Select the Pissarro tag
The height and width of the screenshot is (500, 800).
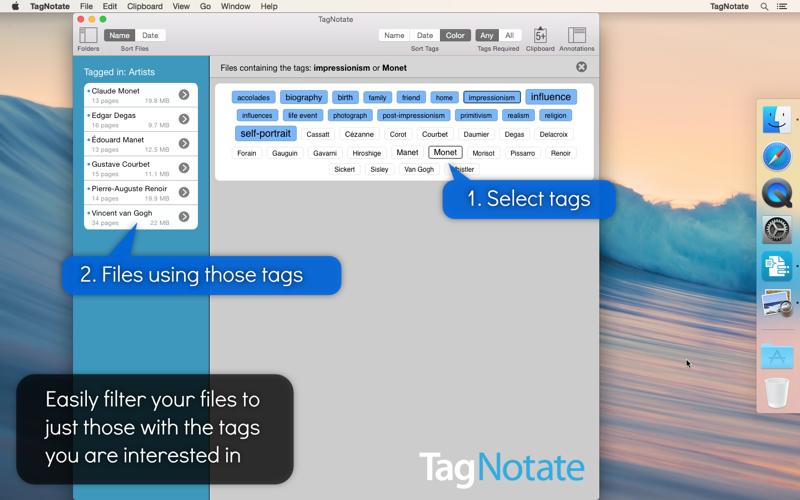coord(522,153)
